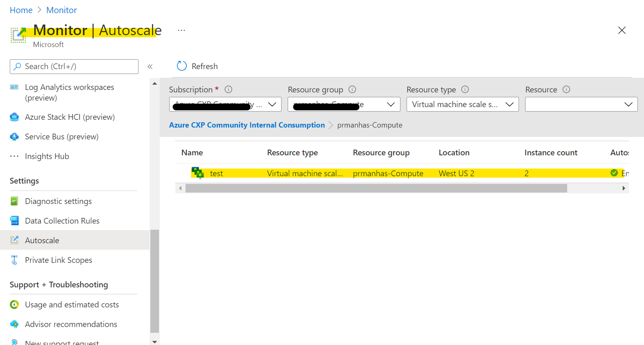Click the Virtual machine scal... table cell

(x=305, y=173)
